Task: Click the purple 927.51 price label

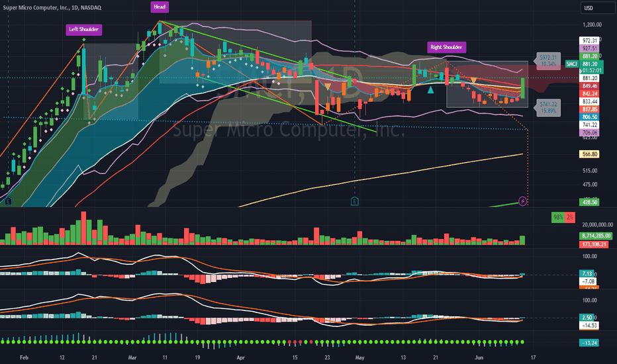Action: tap(589, 48)
